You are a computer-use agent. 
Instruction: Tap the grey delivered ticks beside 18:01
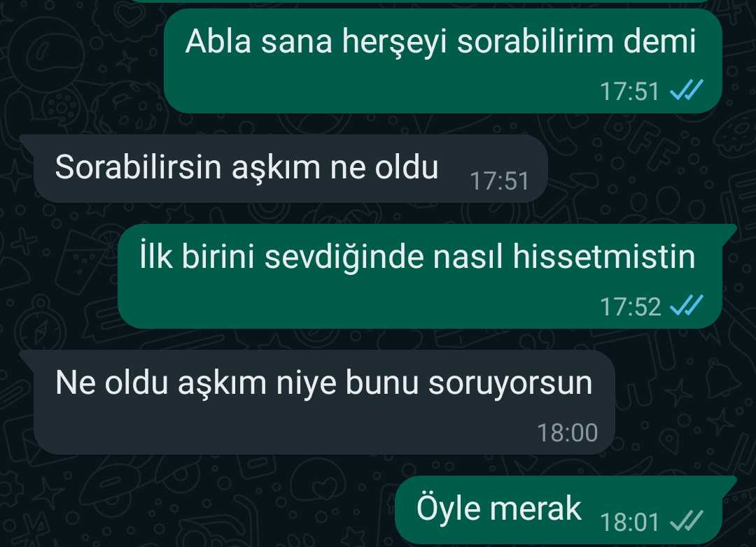coord(687,521)
